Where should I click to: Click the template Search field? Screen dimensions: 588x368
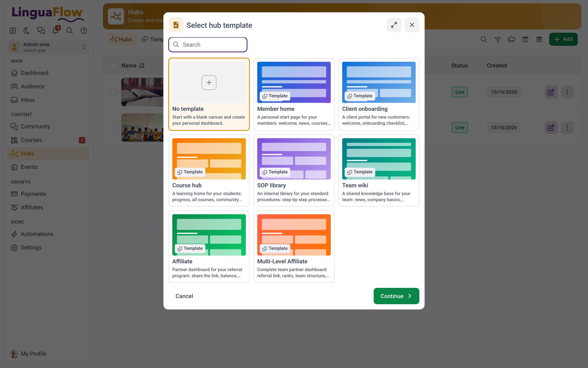coord(208,45)
